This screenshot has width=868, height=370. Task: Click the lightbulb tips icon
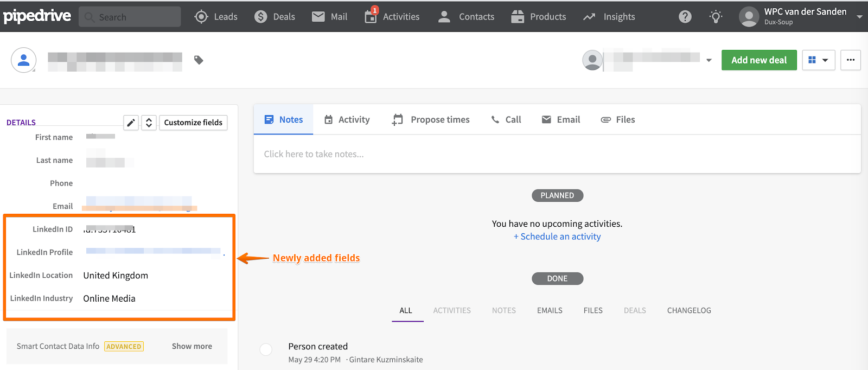[716, 17]
